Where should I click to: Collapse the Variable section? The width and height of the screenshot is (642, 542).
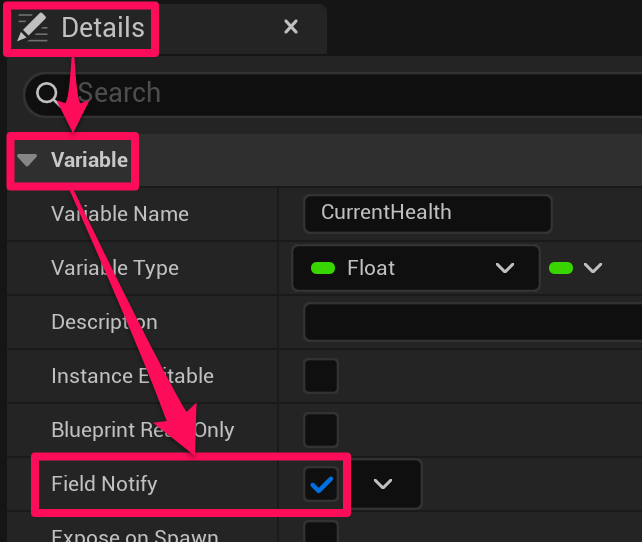28,160
